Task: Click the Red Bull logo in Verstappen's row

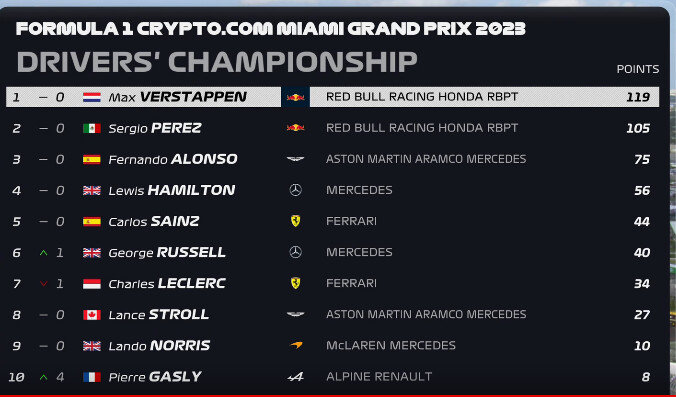Action: [x=295, y=97]
